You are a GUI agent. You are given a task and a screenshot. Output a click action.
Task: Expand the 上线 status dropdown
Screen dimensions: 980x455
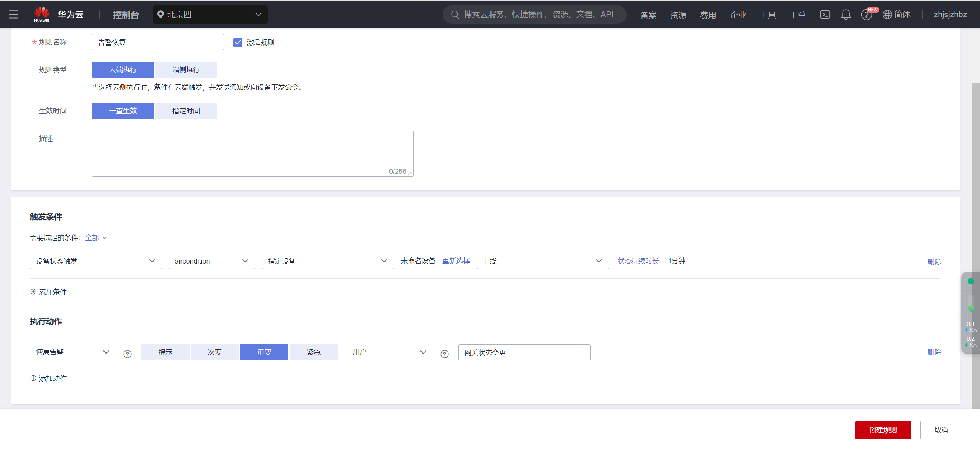[542, 261]
